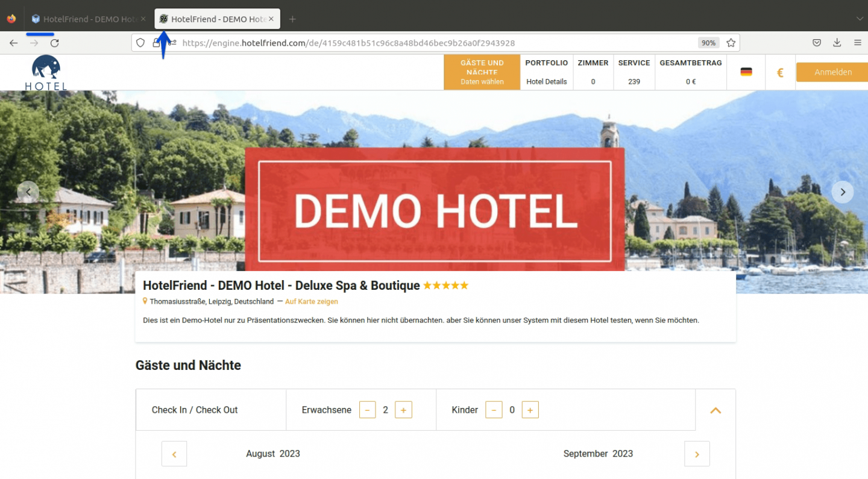This screenshot has width=868, height=479.
Task: Open Firefox downloads icon
Action: [837, 43]
